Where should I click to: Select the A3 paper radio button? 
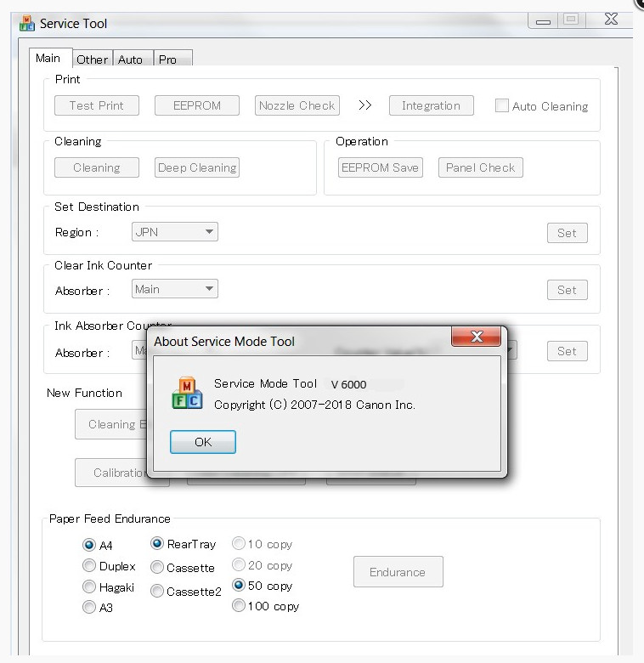(x=88, y=607)
